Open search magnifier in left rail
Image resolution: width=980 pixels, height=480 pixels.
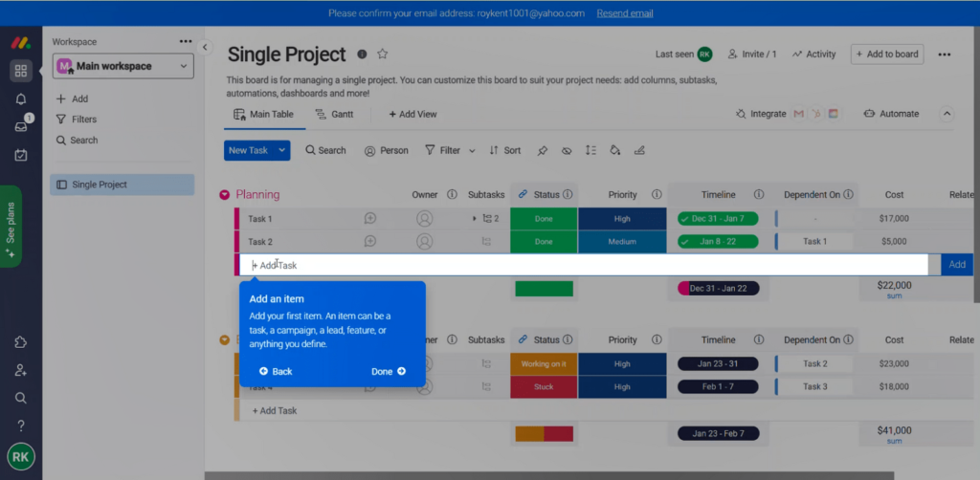click(x=21, y=398)
